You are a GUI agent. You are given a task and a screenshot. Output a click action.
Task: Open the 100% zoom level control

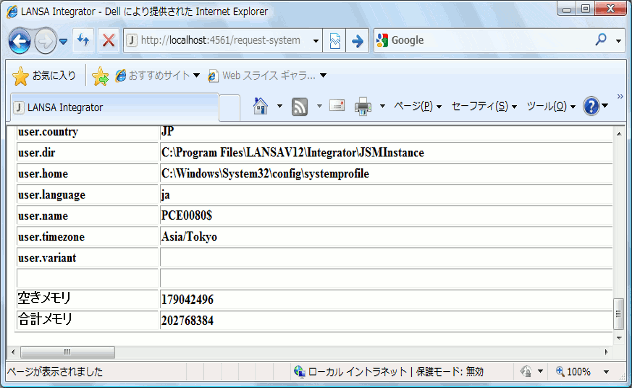click(573, 371)
